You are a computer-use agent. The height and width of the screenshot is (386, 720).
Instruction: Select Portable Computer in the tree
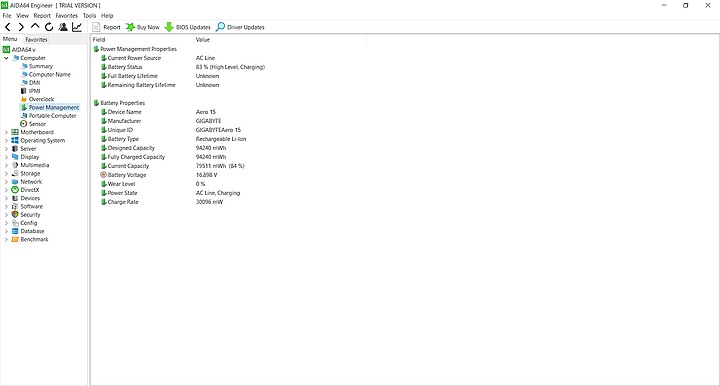point(49,116)
